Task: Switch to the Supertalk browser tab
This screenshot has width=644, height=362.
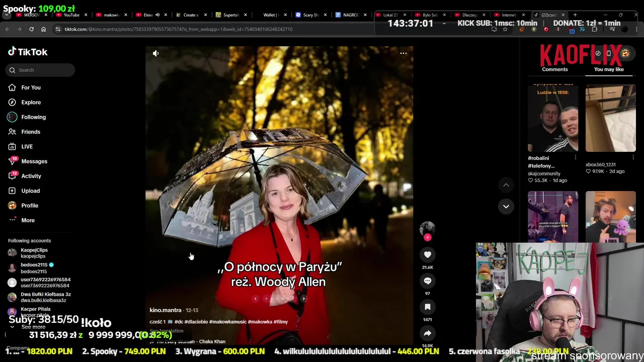Action: click(x=230, y=15)
